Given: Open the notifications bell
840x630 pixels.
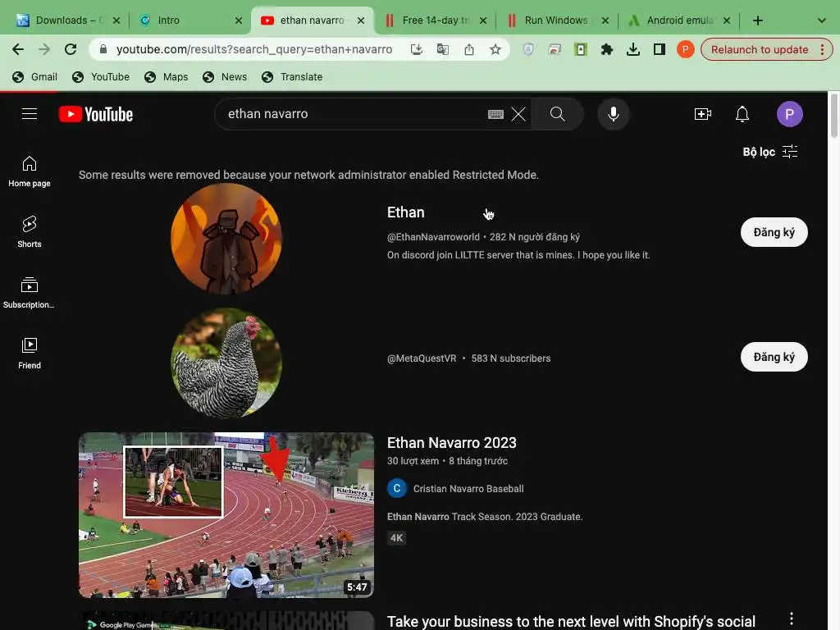Looking at the screenshot, I should (742, 113).
